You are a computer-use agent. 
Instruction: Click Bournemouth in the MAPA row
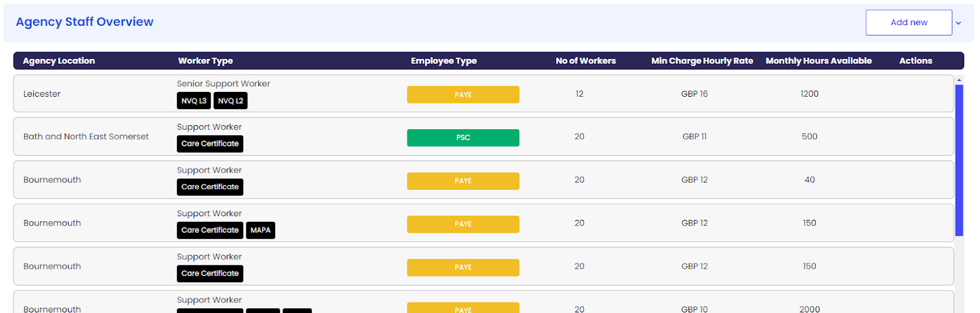[x=52, y=223]
